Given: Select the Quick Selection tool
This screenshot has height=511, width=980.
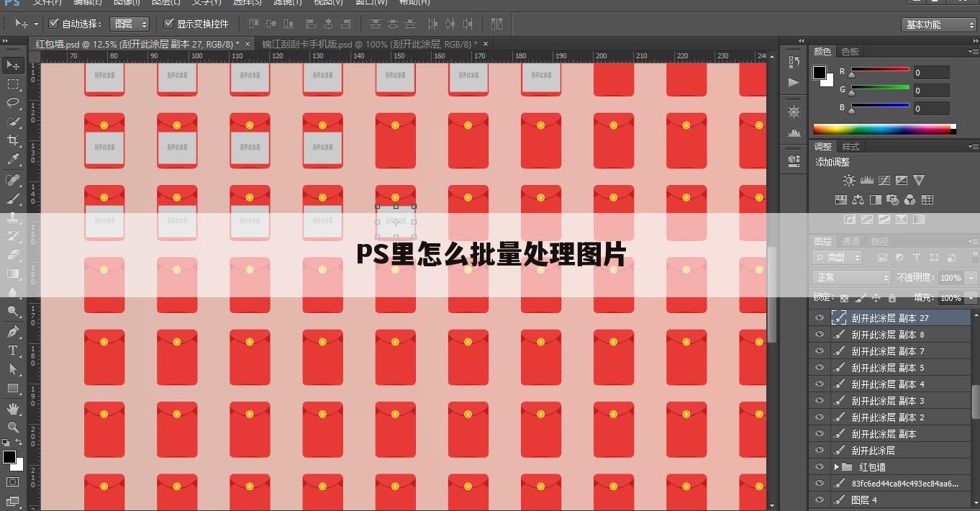Looking at the screenshot, I should click(x=13, y=122).
